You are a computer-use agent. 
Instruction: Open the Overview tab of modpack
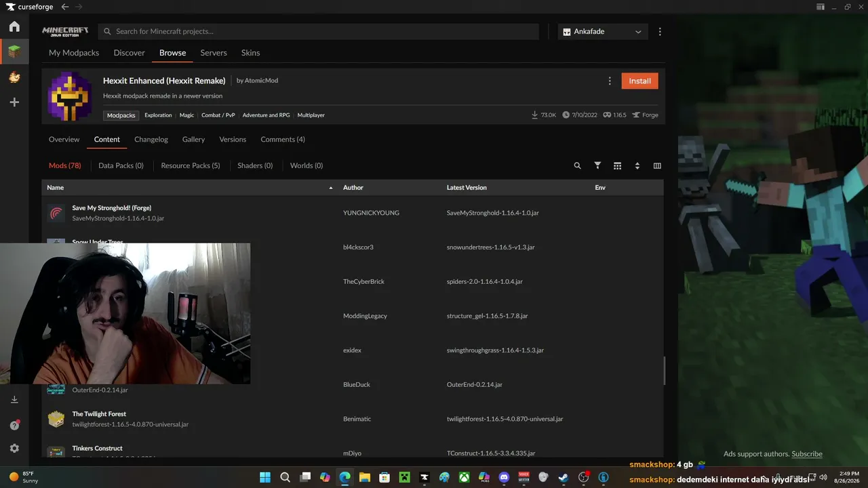[x=64, y=140]
